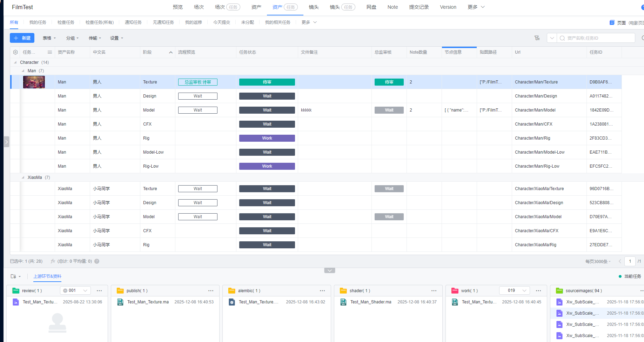The image size is (644, 342).
Task: Click the Test_Man_Shader.ma file icon
Action: pos(343,302)
